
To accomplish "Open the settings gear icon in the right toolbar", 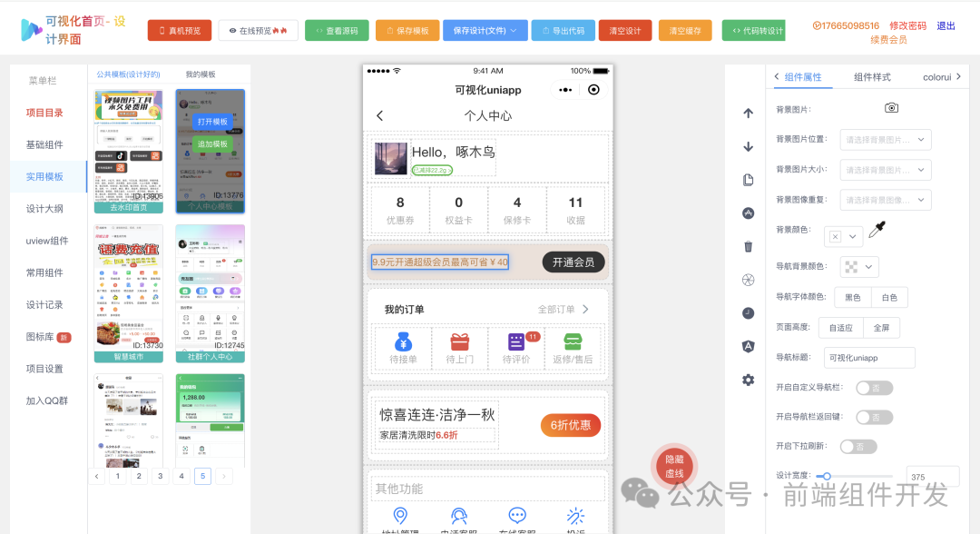I will click(x=747, y=381).
